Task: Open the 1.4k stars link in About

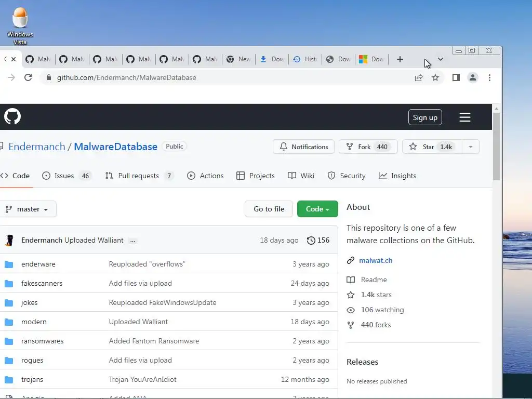Action: tap(376, 295)
